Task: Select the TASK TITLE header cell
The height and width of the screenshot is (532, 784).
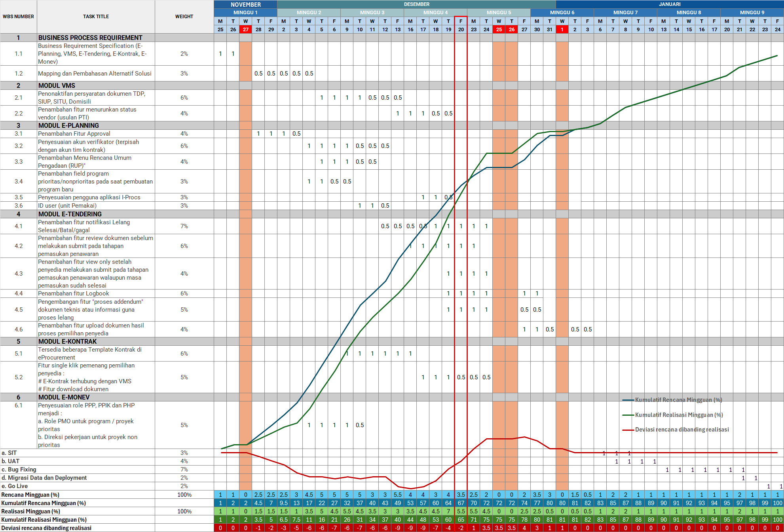Action: click(96, 17)
